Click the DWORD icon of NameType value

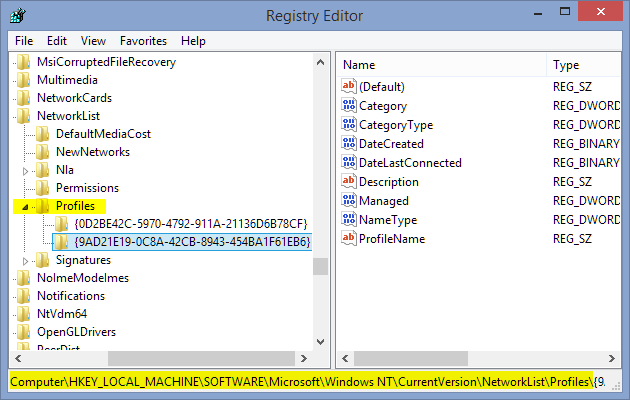349,220
